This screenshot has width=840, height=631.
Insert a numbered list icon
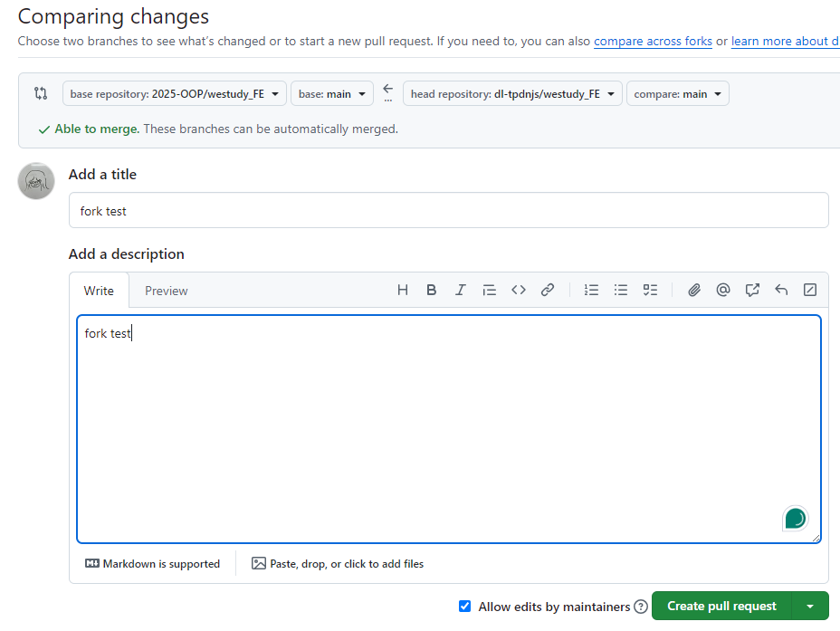592,291
